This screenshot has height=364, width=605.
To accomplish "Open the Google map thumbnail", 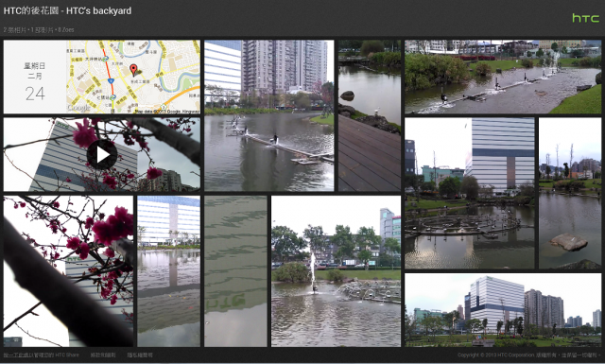I will [133, 77].
